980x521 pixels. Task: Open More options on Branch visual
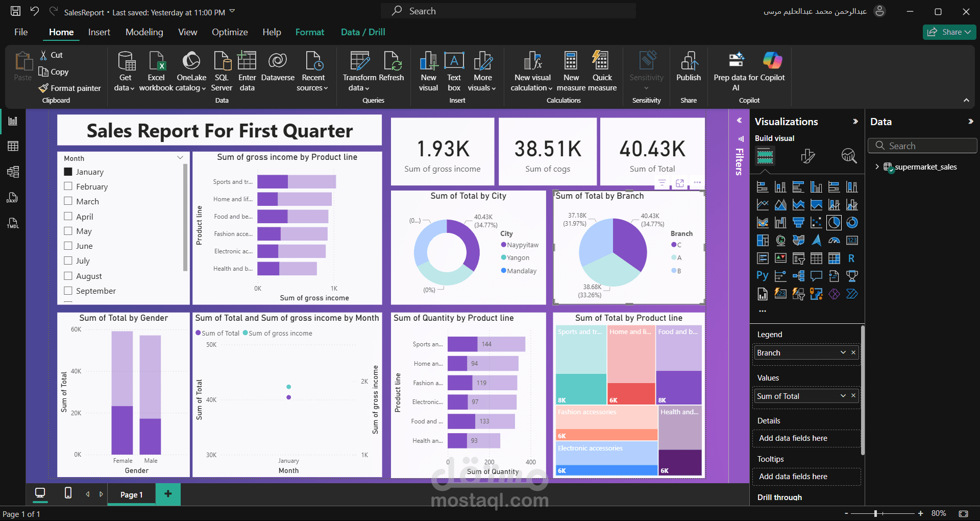click(x=697, y=183)
